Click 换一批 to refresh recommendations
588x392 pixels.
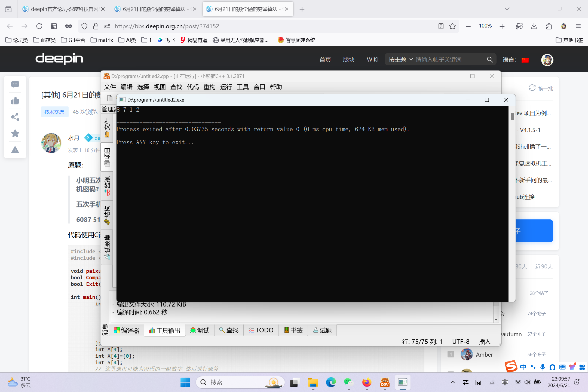541,88
